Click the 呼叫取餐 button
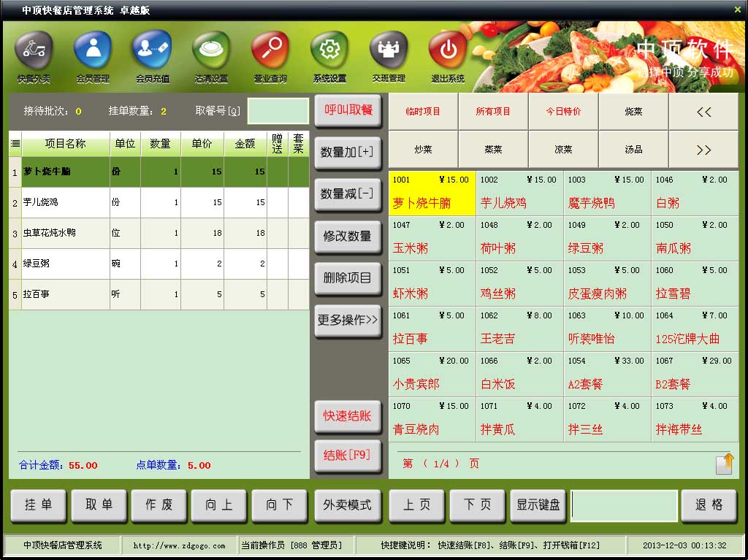Viewport: 748px width, 560px height. 348,110
